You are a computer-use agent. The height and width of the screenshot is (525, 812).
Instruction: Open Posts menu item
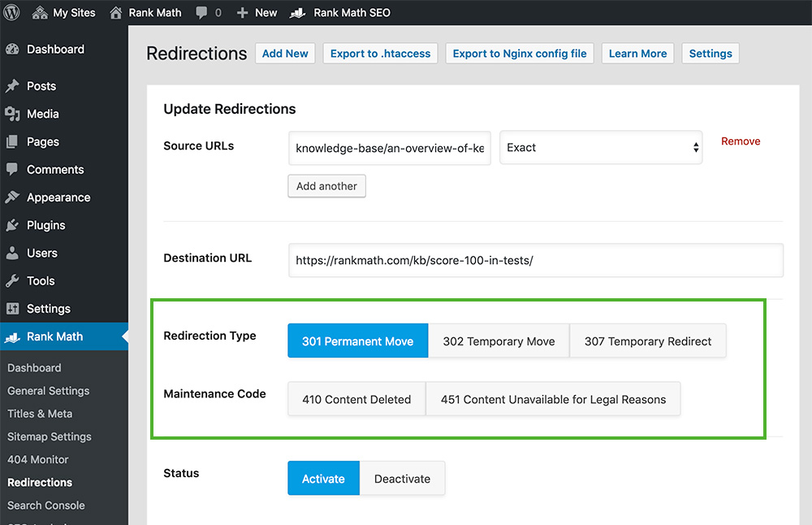41,86
